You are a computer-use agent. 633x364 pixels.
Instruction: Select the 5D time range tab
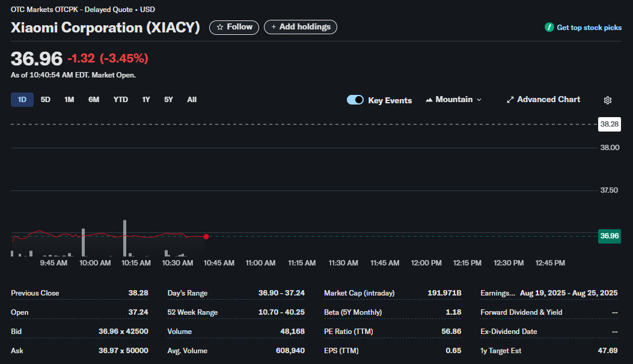[x=46, y=100]
